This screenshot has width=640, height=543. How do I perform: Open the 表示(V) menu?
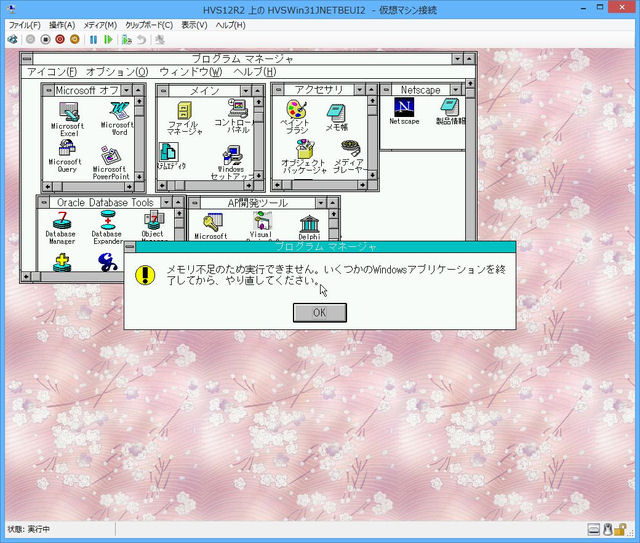tap(194, 25)
